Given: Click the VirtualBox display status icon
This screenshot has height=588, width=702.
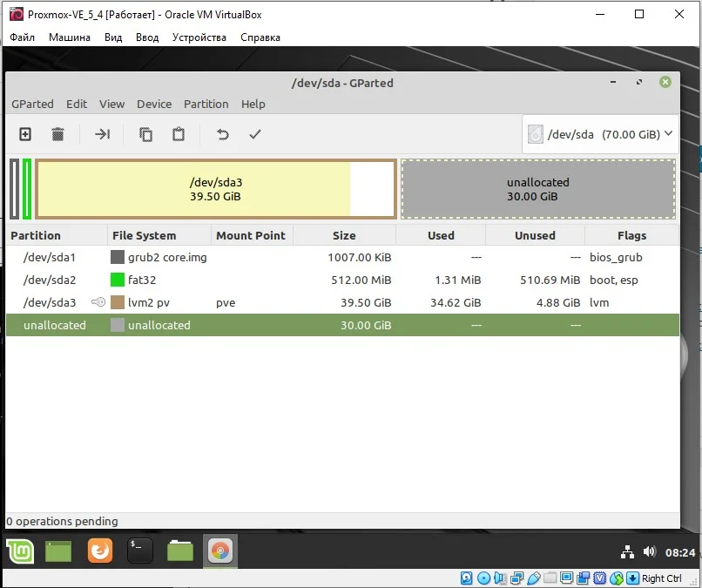Looking at the screenshot, I should (567, 578).
